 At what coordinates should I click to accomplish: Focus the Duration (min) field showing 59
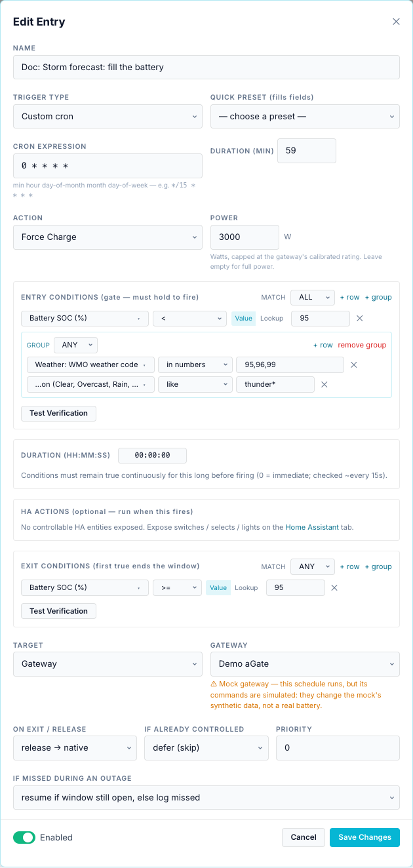307,150
